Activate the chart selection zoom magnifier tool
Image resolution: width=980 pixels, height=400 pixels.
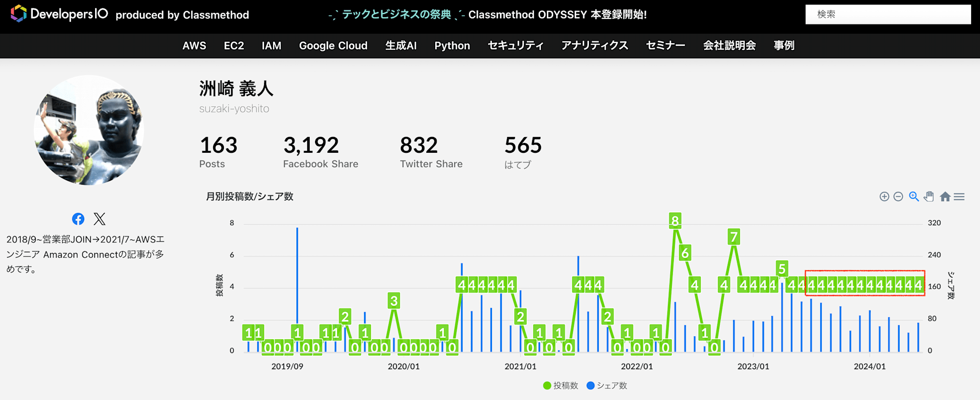click(914, 196)
